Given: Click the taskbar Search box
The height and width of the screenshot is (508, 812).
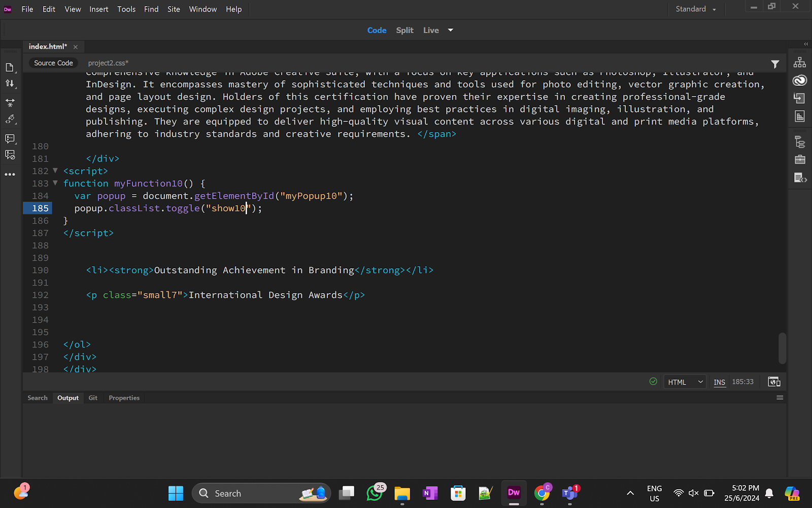Looking at the screenshot, I should [x=261, y=493].
